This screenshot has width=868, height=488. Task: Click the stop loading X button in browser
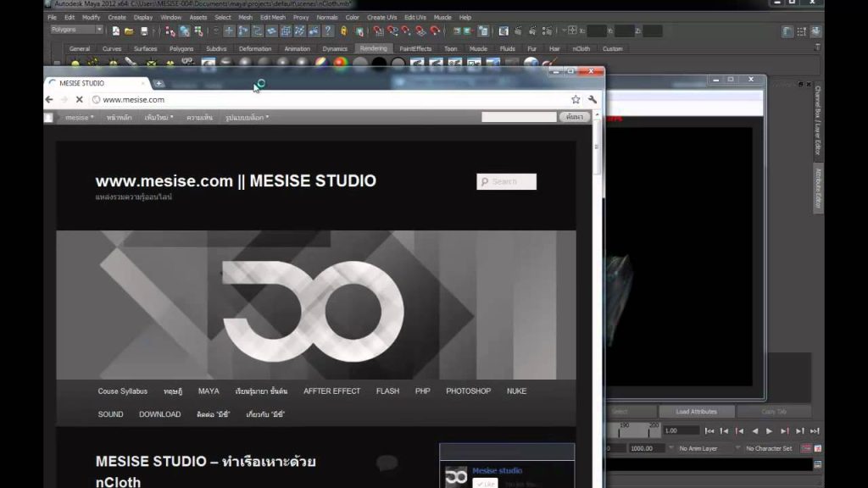[x=79, y=100]
